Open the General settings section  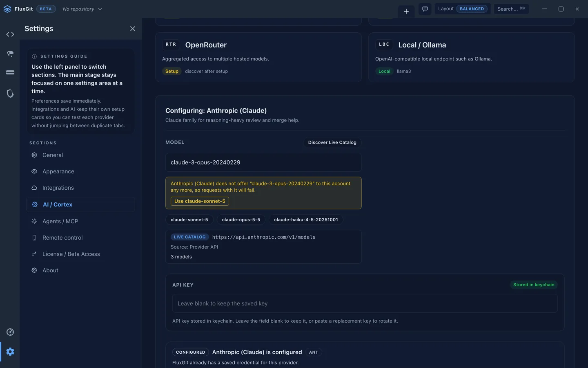(80, 155)
